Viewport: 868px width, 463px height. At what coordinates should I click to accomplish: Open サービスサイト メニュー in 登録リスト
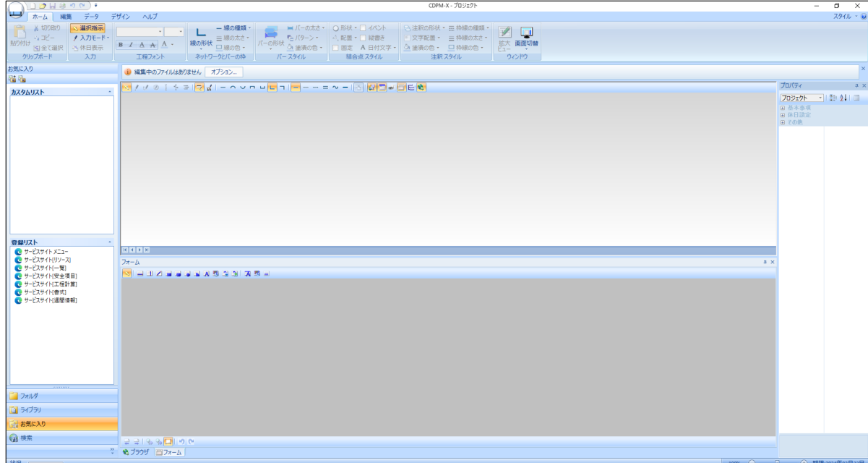(43, 251)
